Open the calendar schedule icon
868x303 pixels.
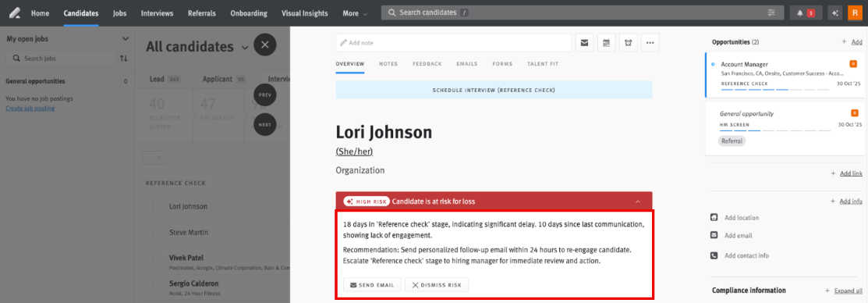point(606,43)
